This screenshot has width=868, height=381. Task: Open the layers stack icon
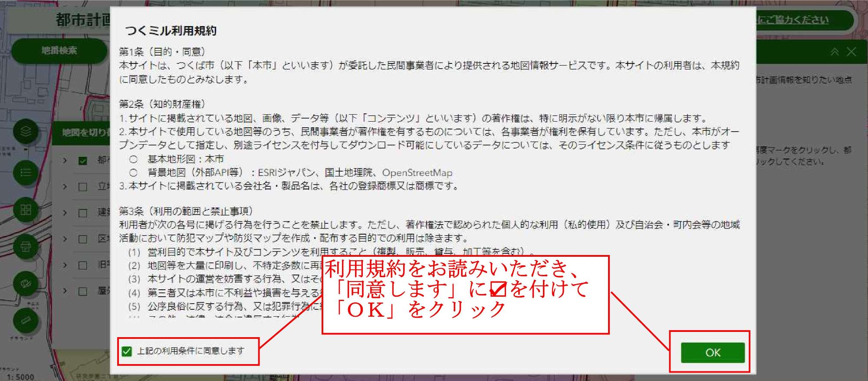click(26, 131)
